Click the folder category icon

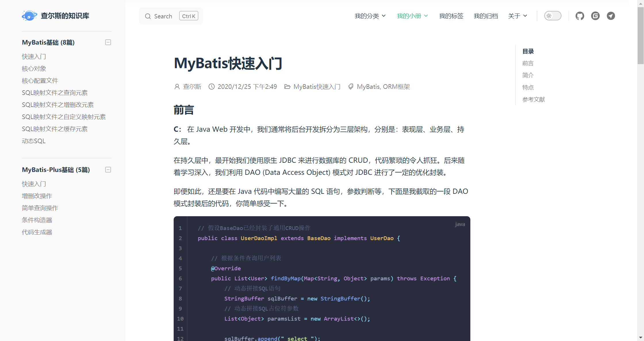point(287,87)
